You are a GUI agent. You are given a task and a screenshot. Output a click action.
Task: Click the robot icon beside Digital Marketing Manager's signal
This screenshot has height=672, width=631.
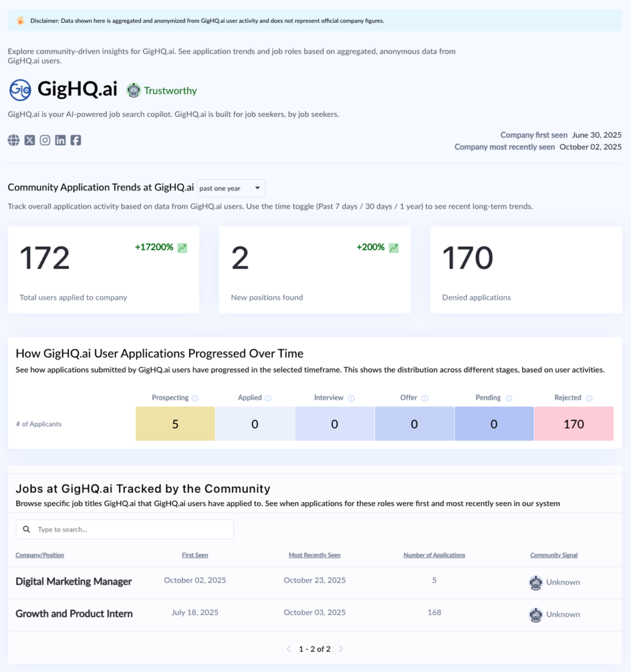(x=536, y=582)
